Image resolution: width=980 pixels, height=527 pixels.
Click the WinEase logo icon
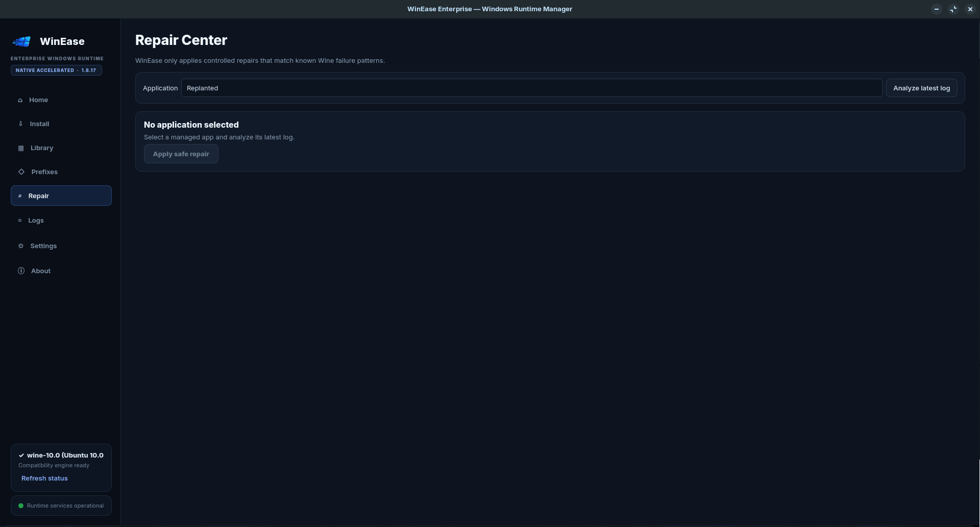[x=22, y=41]
